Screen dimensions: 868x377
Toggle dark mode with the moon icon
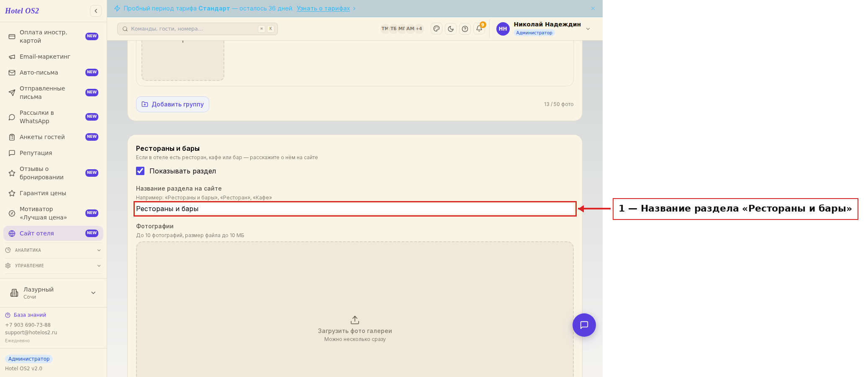click(x=451, y=29)
